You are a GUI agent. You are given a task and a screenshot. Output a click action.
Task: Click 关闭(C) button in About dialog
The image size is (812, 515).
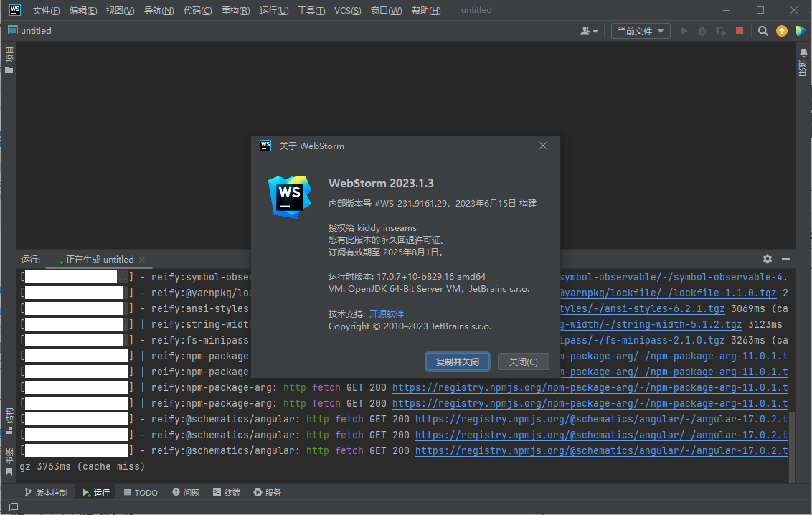pyautogui.click(x=523, y=362)
